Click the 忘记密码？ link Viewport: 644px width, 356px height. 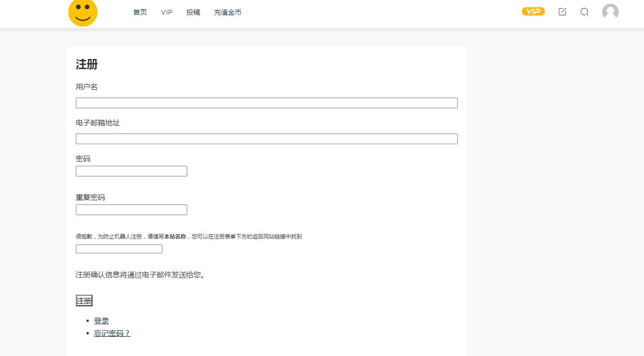[112, 333]
